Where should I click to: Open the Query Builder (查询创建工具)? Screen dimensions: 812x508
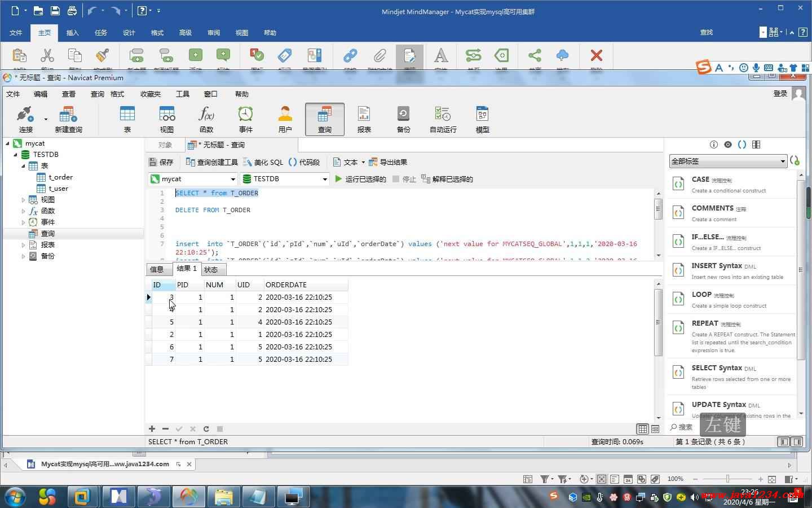tap(212, 162)
